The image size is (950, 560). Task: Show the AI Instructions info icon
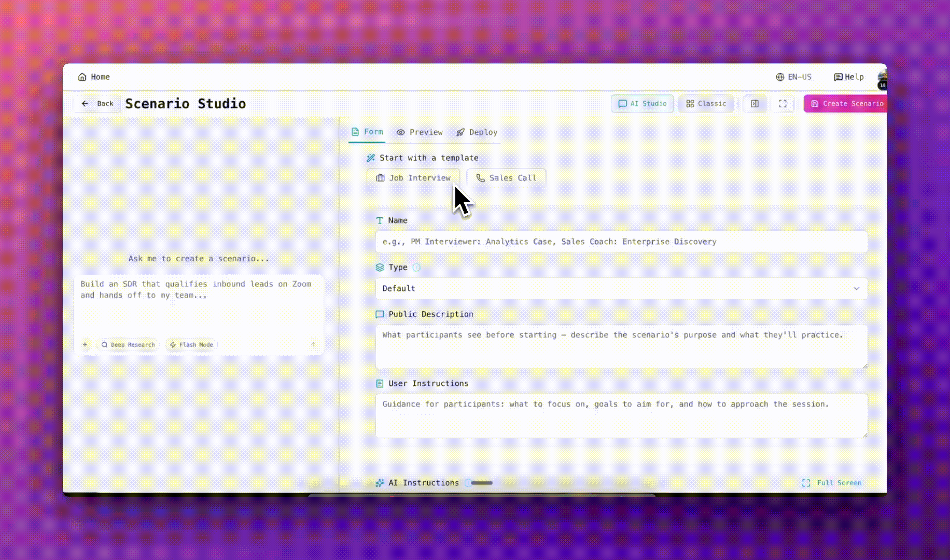[x=468, y=483]
